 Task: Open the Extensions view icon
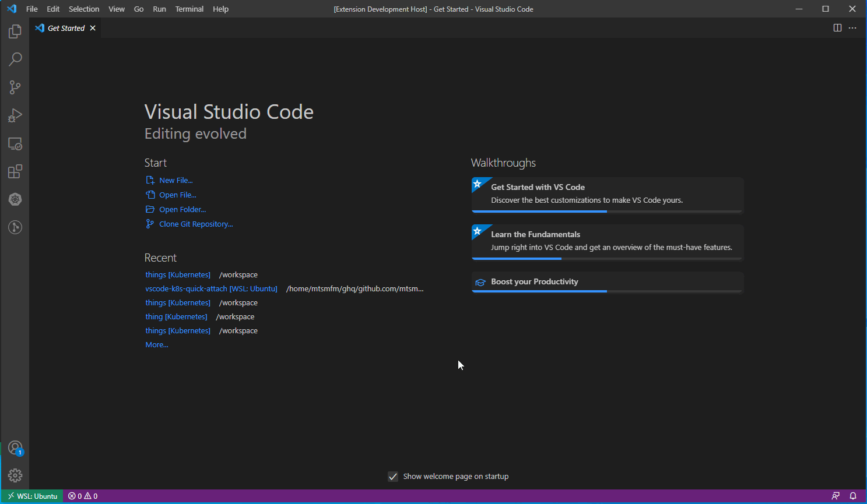pyautogui.click(x=15, y=171)
